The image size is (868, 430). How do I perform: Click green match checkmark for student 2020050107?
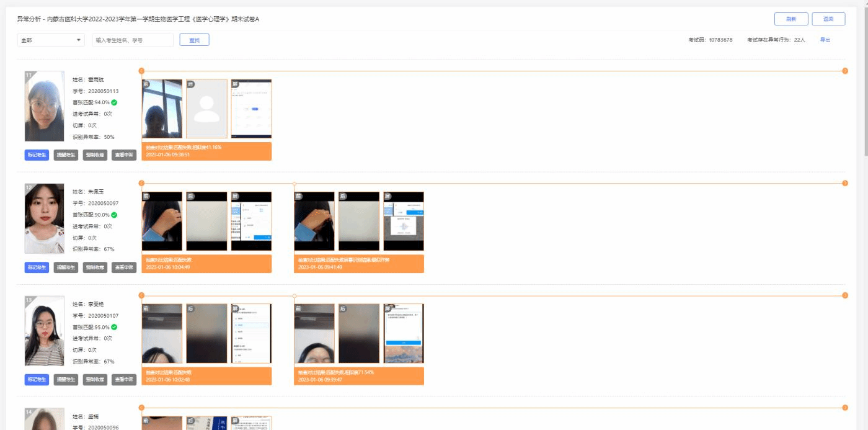pyautogui.click(x=114, y=327)
